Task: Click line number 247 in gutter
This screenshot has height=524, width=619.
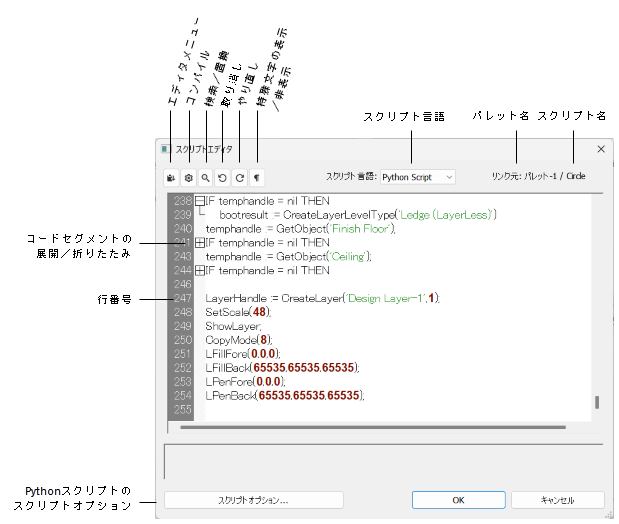Action: [x=181, y=298]
